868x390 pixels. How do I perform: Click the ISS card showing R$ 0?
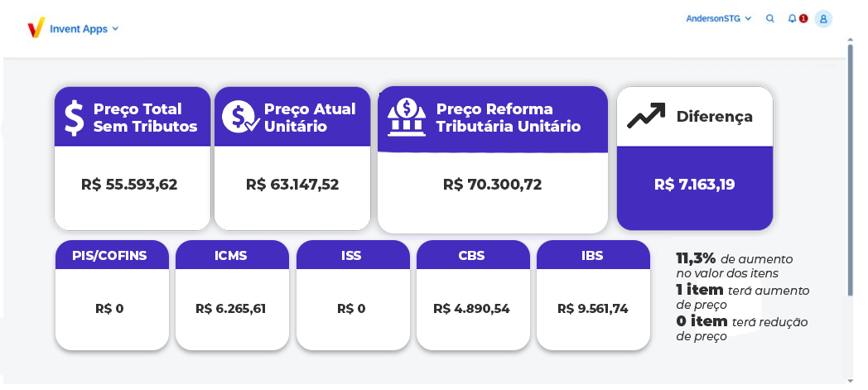coord(353,296)
